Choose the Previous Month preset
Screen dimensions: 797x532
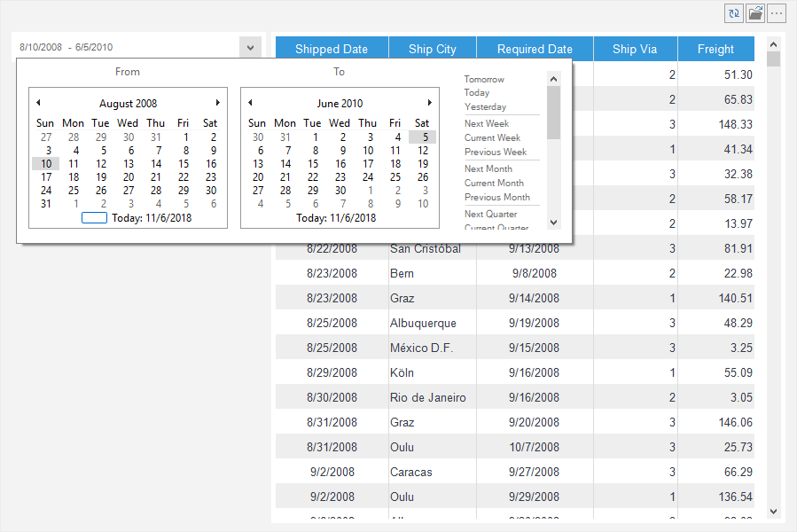point(496,197)
